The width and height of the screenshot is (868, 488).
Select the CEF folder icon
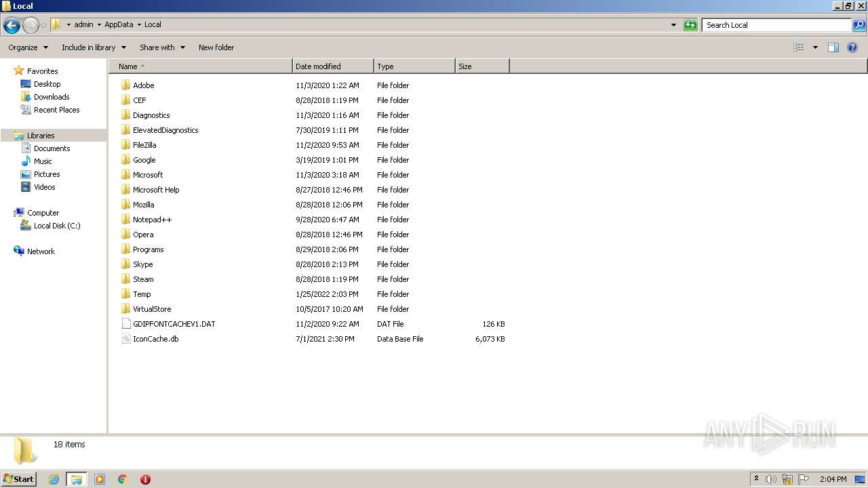(125, 100)
